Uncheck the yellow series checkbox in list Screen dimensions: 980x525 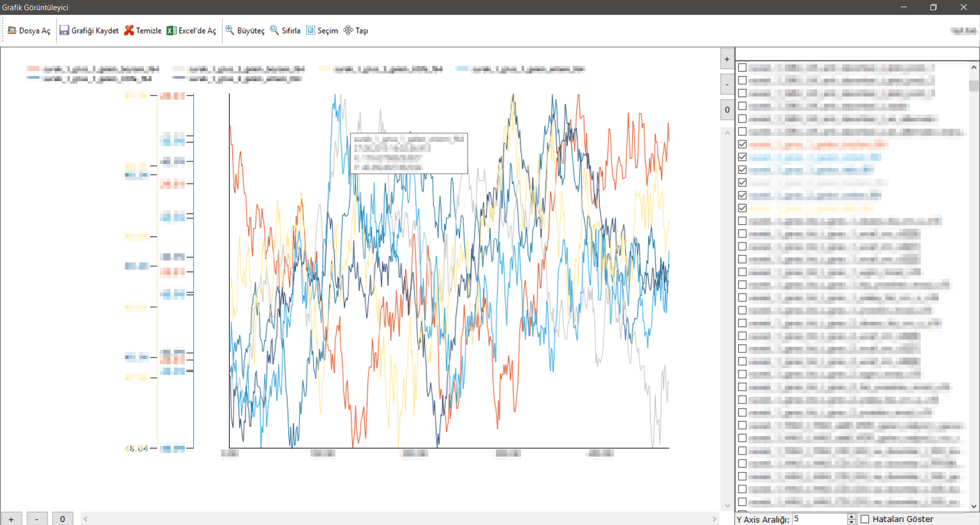(x=742, y=208)
